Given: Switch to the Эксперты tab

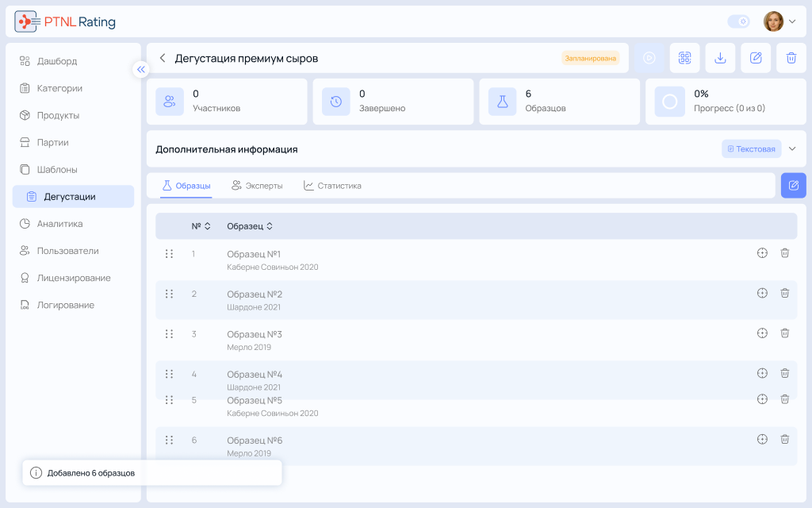Looking at the screenshot, I should click(x=258, y=186).
